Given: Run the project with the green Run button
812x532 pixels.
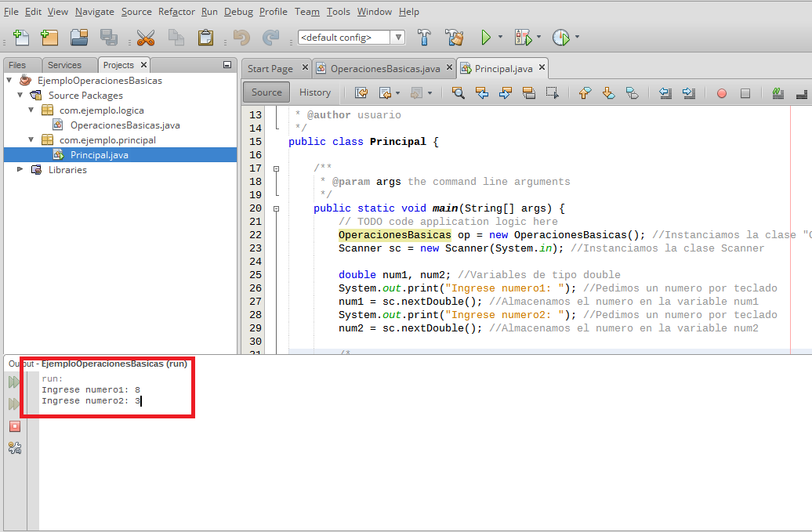Looking at the screenshot, I should (487, 37).
